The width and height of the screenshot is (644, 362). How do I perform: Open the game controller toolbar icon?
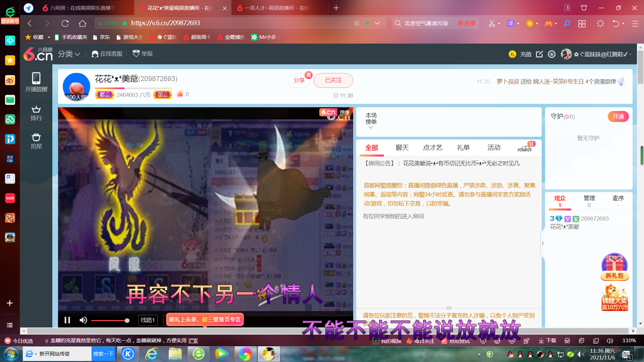(x=548, y=23)
